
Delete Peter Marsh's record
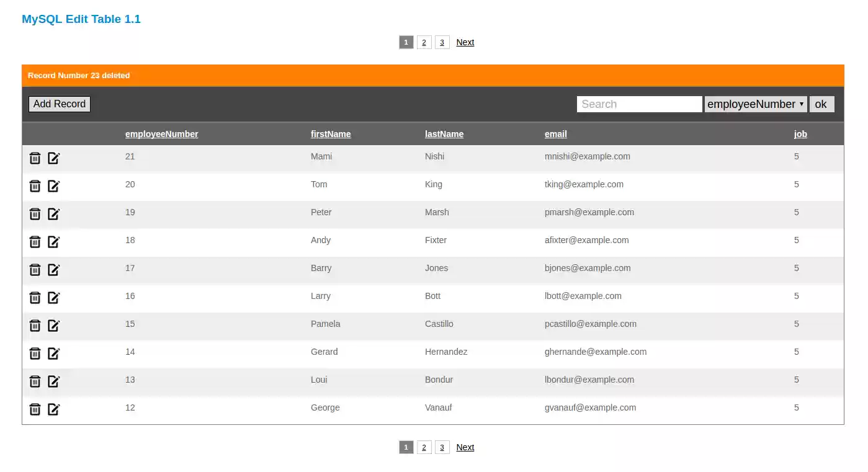[35, 214]
